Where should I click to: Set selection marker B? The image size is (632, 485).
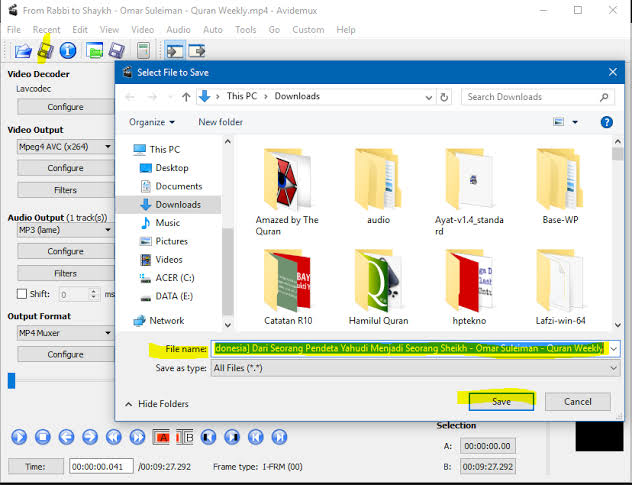coord(185,437)
